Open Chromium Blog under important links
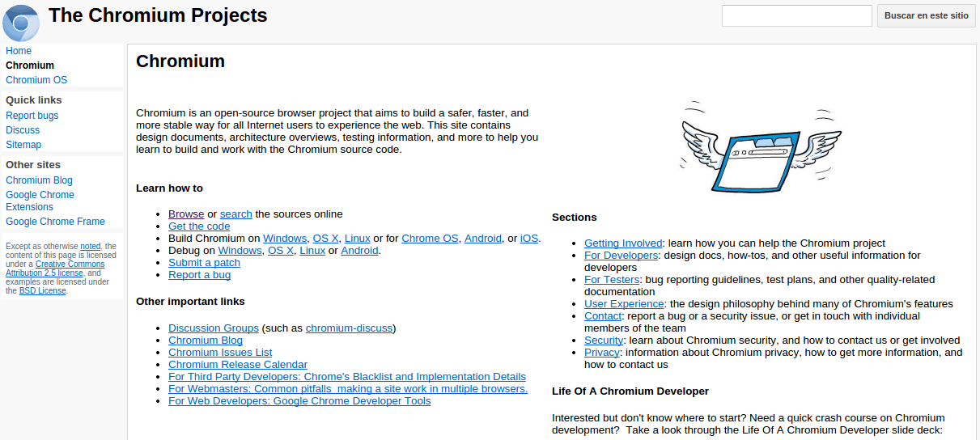The image size is (980, 440). point(206,341)
